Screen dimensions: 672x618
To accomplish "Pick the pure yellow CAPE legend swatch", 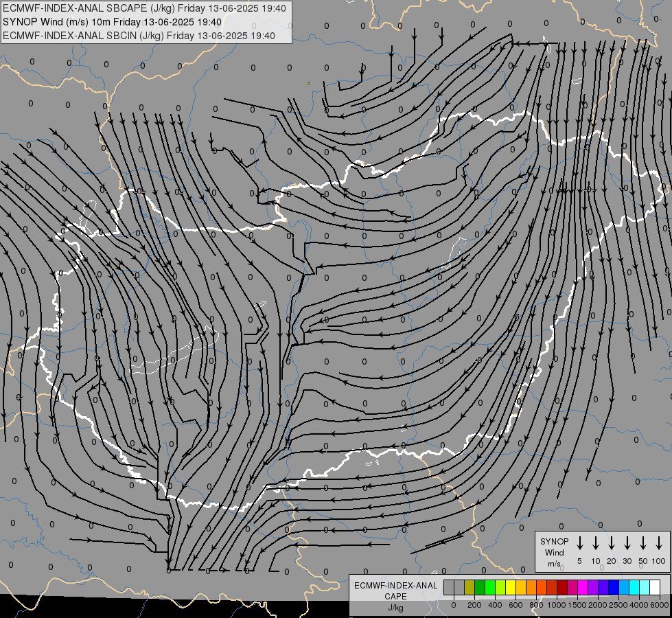I will pos(511,587).
